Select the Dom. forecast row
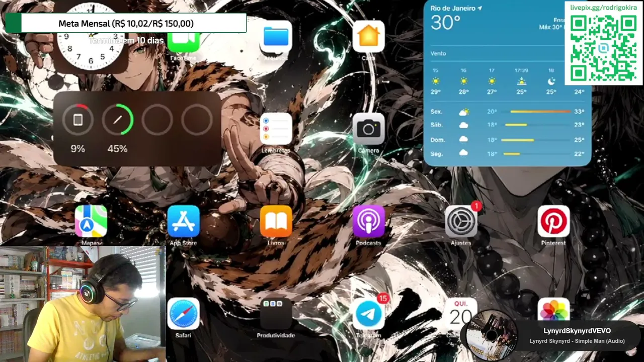 (x=507, y=140)
